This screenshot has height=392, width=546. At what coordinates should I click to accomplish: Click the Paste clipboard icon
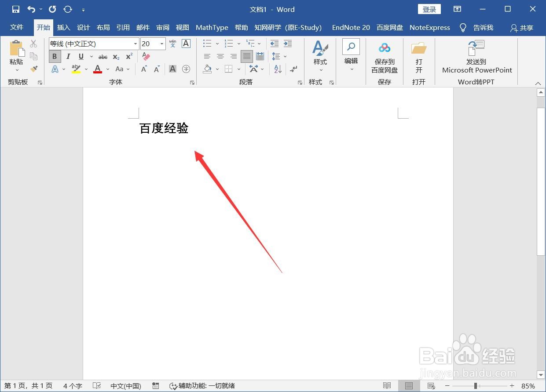pos(16,48)
